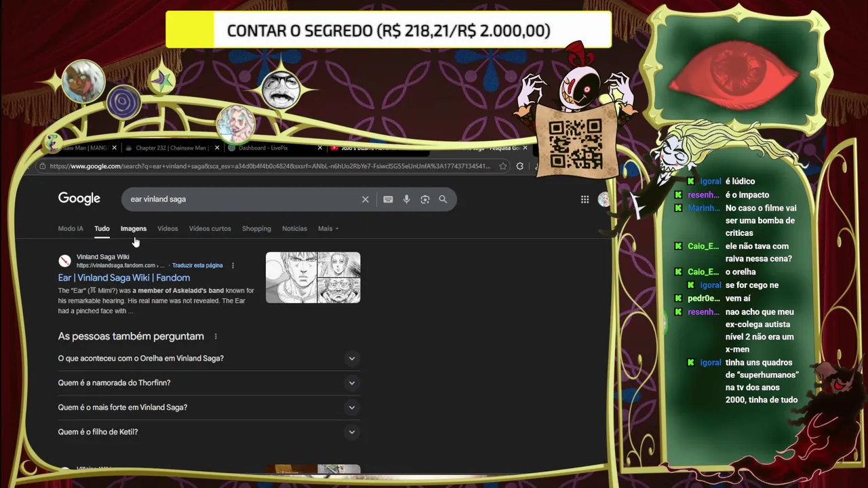Viewport: 868px width, 488px height.
Task: Click chat message 'é o impacto'
Action: tap(747, 195)
